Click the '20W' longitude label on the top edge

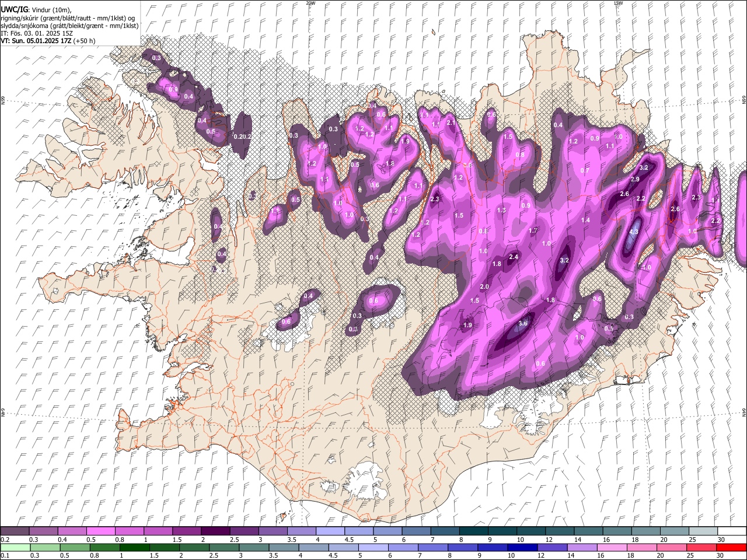(x=310, y=3)
